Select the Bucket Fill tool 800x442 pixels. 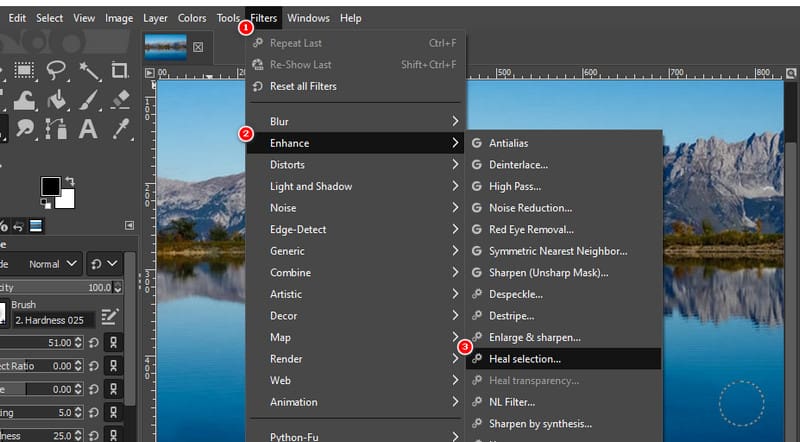57,99
